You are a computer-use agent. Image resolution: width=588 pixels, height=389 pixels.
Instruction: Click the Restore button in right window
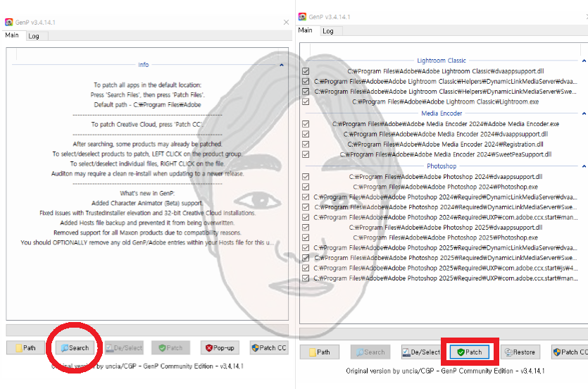point(520,352)
